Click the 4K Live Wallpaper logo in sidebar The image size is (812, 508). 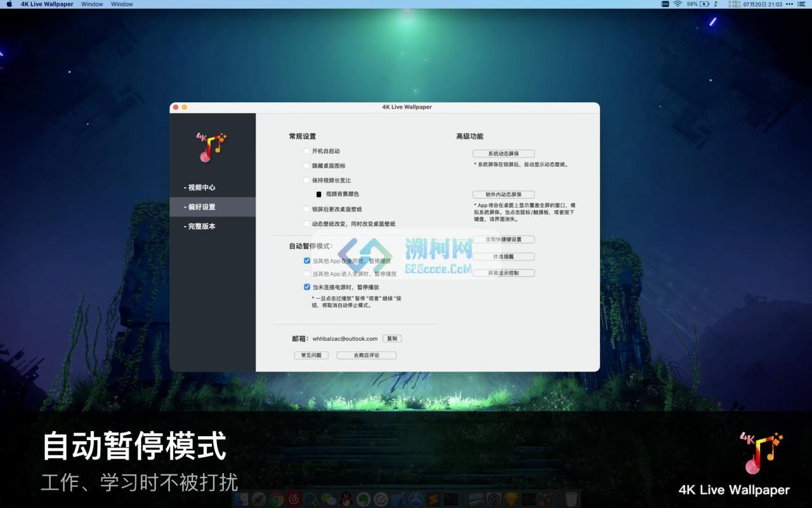(x=212, y=146)
